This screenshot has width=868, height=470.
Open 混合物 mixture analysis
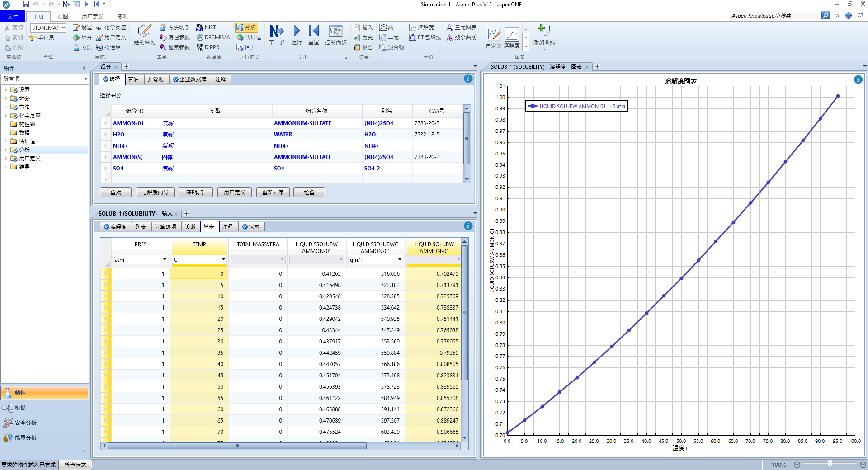(x=392, y=47)
